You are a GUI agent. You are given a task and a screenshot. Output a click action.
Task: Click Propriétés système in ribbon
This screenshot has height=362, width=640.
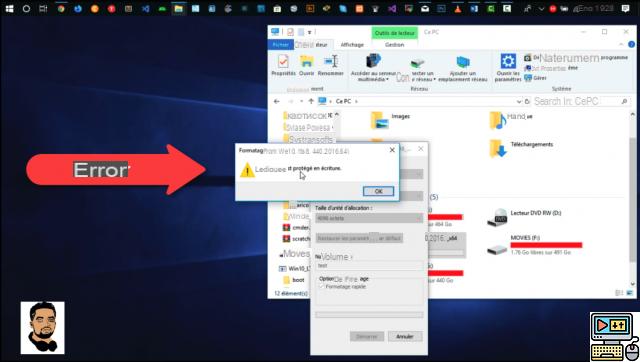click(551, 68)
